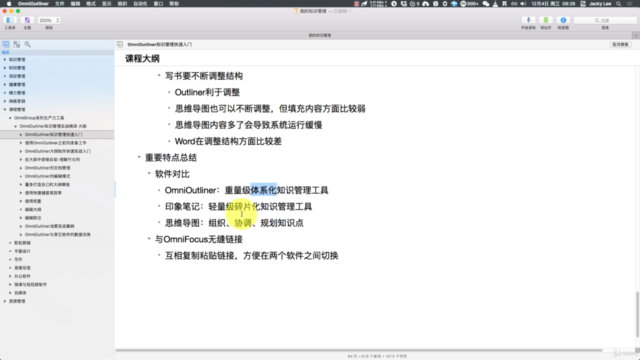Screen dimensions: 640x360
Task: Click the 互相复制粘贴链接 outline row
Action: click(x=251, y=256)
